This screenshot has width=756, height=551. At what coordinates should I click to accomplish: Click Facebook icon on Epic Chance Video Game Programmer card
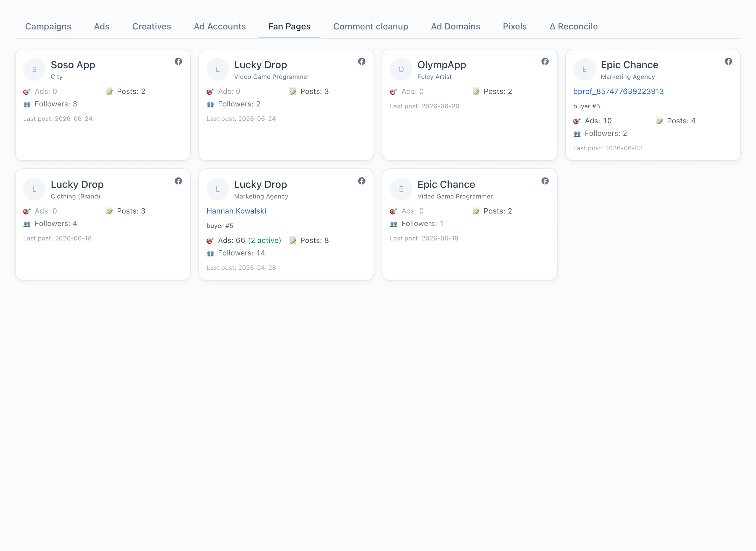click(545, 181)
